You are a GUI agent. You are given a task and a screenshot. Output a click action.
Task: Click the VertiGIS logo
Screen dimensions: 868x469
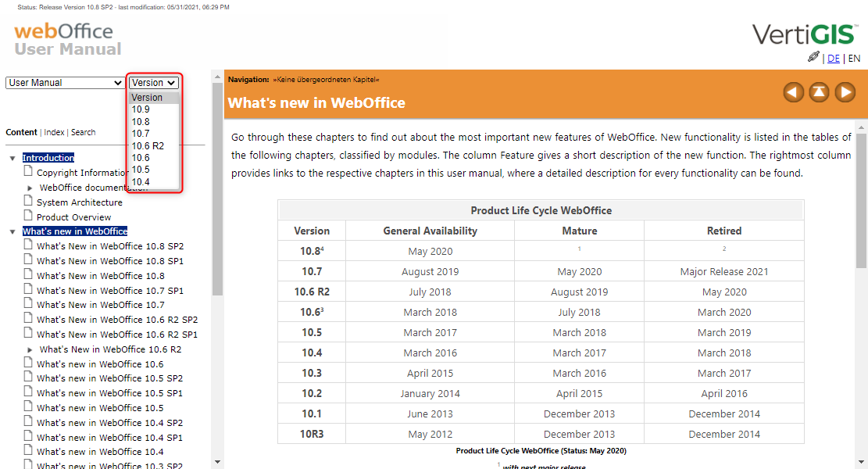(805, 34)
